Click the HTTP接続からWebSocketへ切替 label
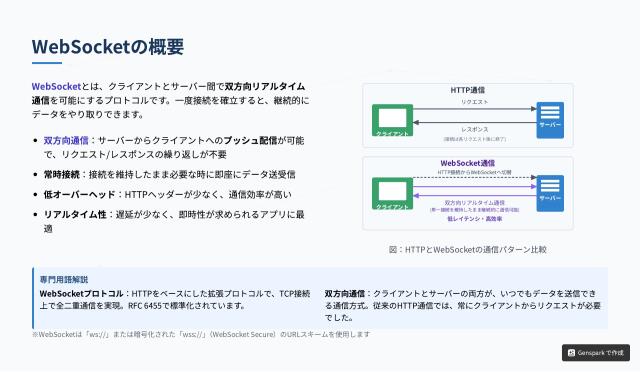Image resolution: width=640 pixels, height=372 pixels. click(474, 172)
